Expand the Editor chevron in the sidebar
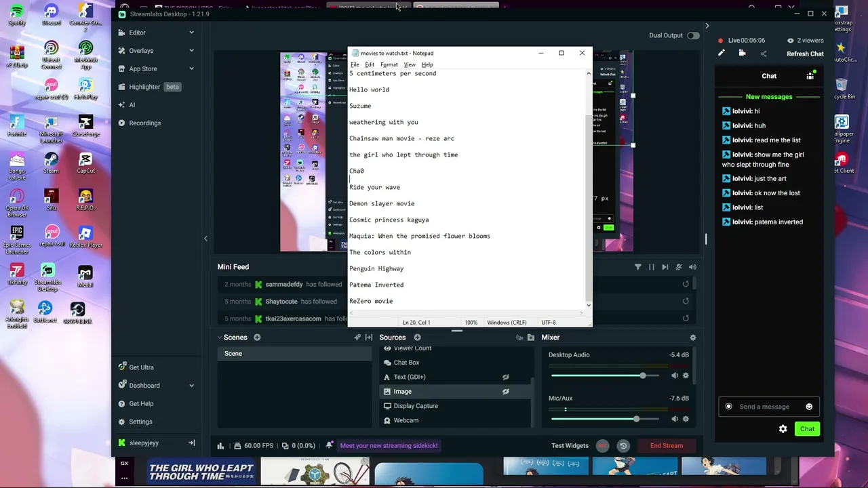The width and height of the screenshot is (868, 488). coord(191,33)
